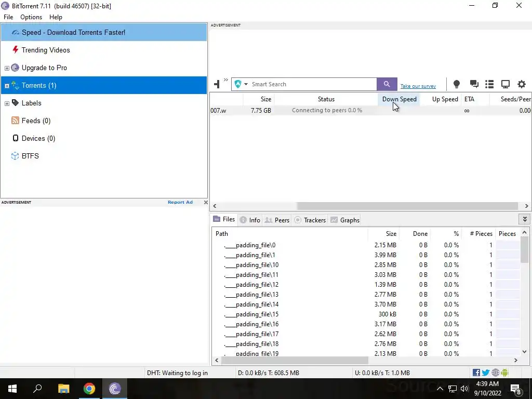Click the web globe status bar icon
The height and width of the screenshot is (399, 532).
pos(495,373)
